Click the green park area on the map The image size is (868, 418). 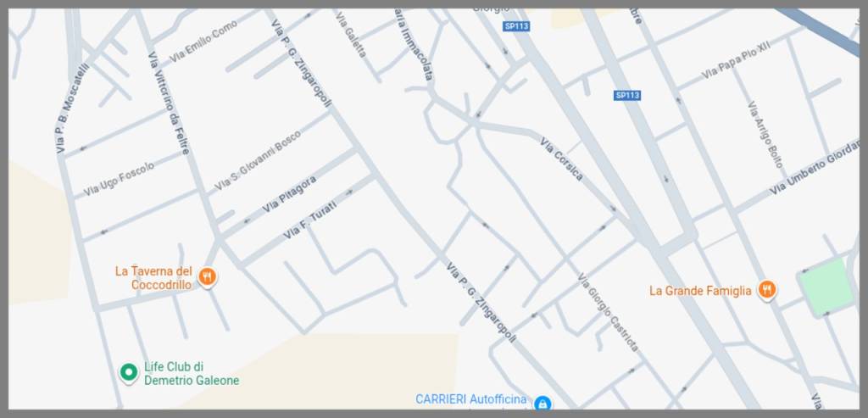[826, 287]
